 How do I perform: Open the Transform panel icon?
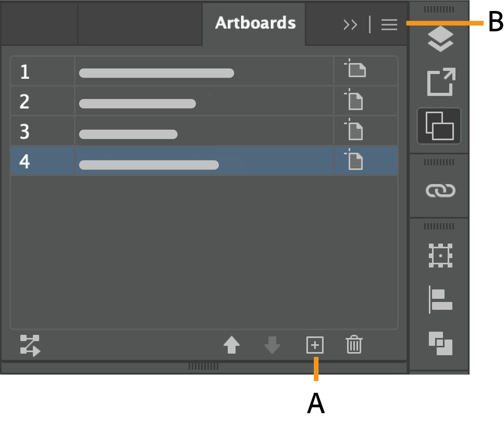click(440, 256)
